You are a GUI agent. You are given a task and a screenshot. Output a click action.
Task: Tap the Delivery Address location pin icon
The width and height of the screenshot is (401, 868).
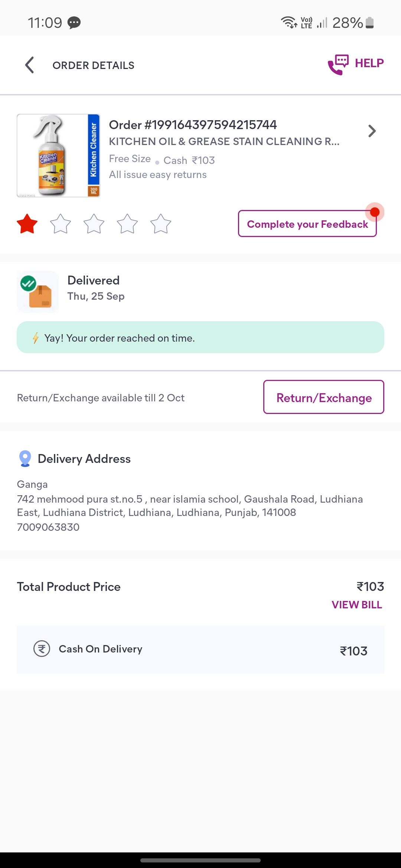pyautogui.click(x=25, y=458)
